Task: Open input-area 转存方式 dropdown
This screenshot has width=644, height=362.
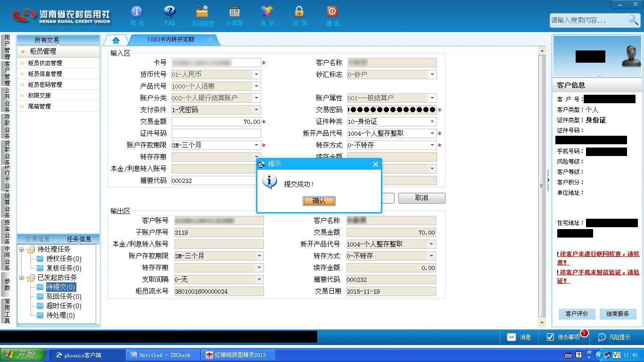Action: (432, 145)
